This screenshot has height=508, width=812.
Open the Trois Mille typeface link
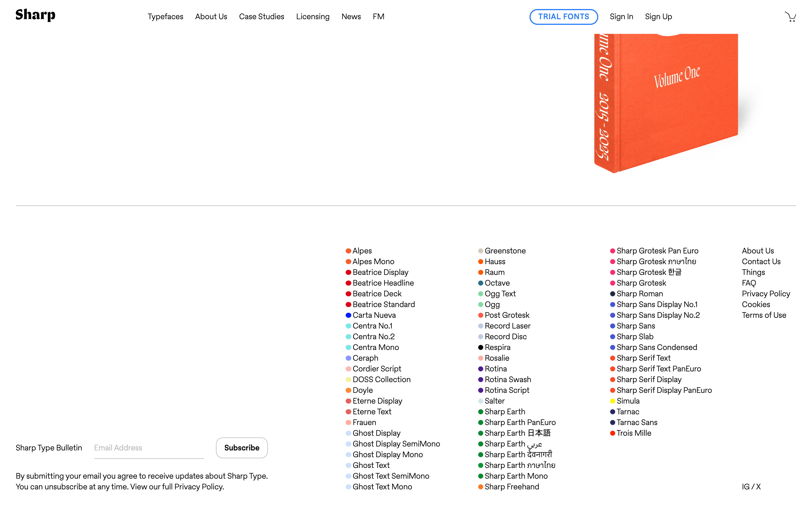tap(634, 433)
